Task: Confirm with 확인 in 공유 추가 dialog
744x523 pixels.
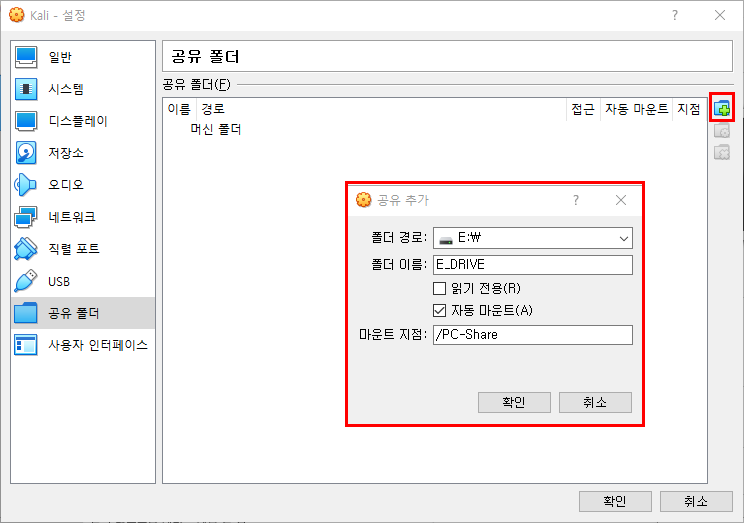Action: pos(514,402)
